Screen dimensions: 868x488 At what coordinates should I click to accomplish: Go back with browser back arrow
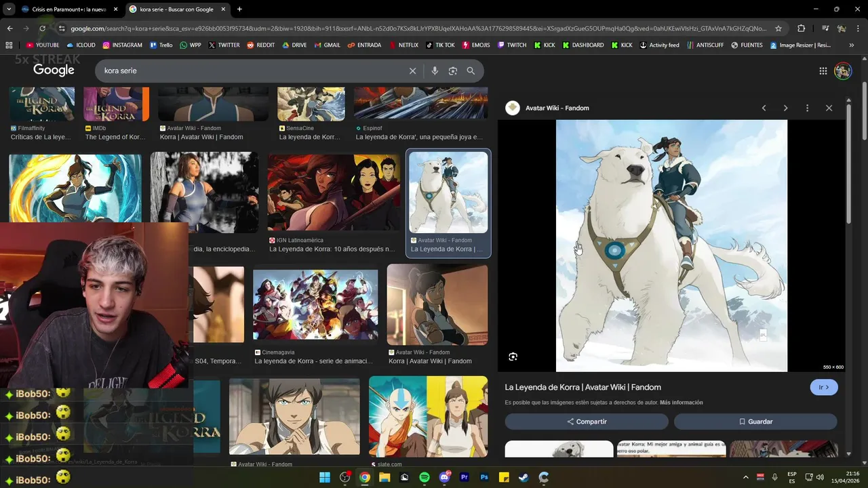(9, 28)
